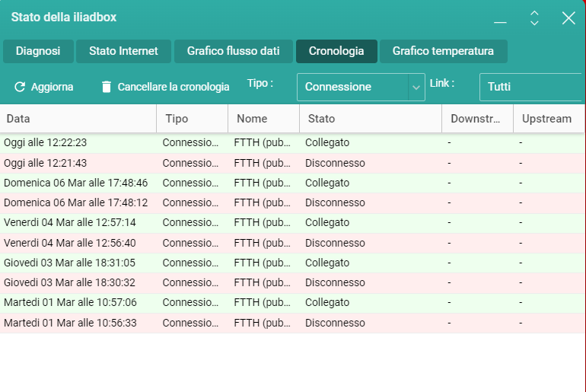The width and height of the screenshot is (586, 392).
Task: Click Disconnesso status in 12:56:40 row
Action: [x=335, y=244]
